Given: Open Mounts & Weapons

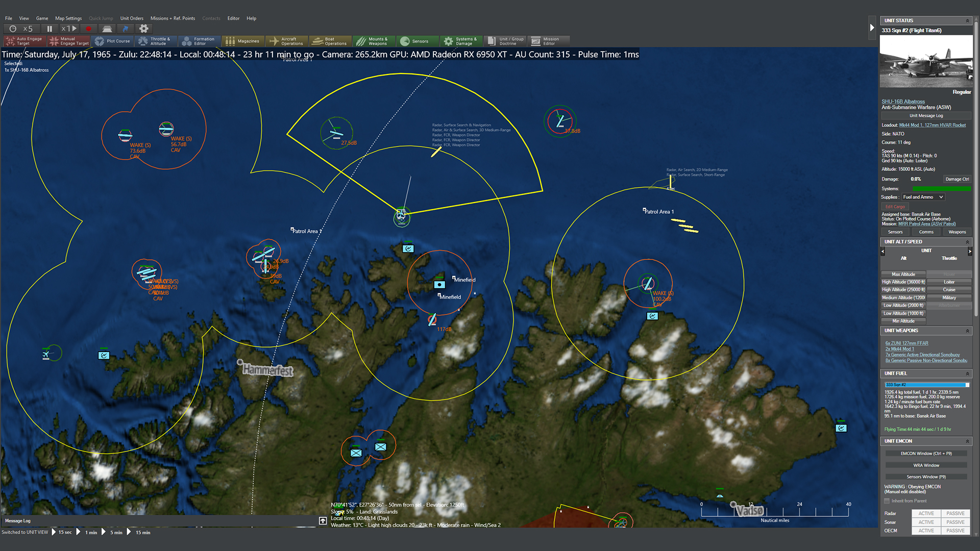Looking at the screenshot, I should (374, 41).
